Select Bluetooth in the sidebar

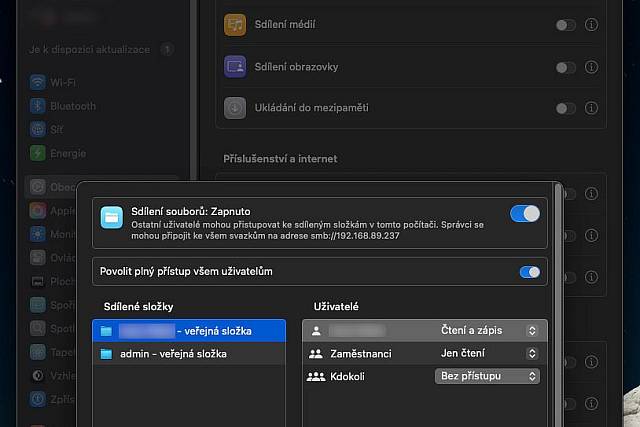73,106
